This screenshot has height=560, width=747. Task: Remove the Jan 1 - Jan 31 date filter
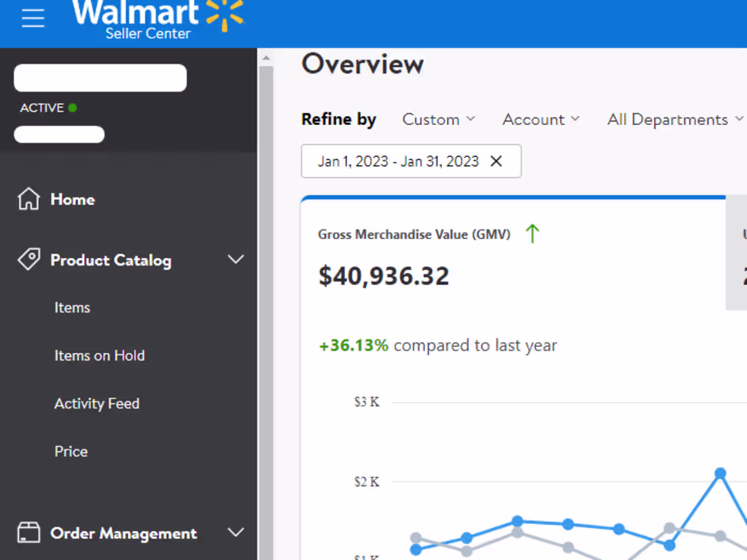tap(496, 162)
